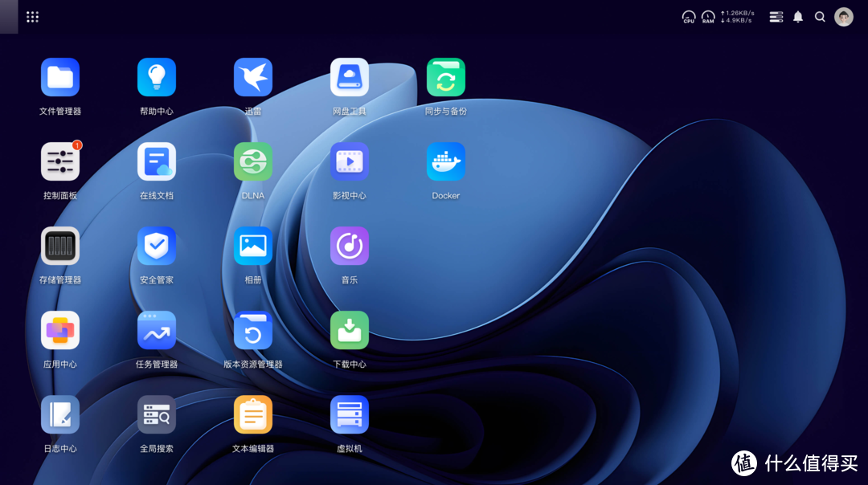Click the network speed readout
The image size is (868, 485).
[x=737, y=17]
